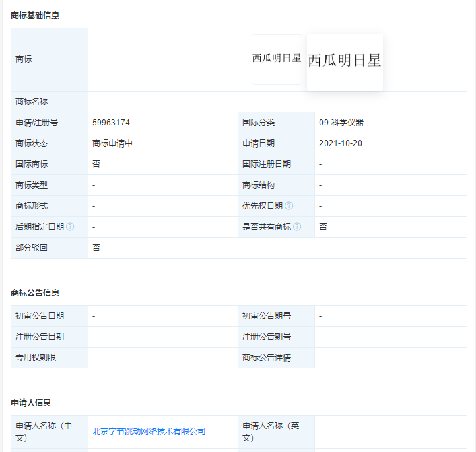
Task: Select the registration number 59963174
Action: point(111,123)
